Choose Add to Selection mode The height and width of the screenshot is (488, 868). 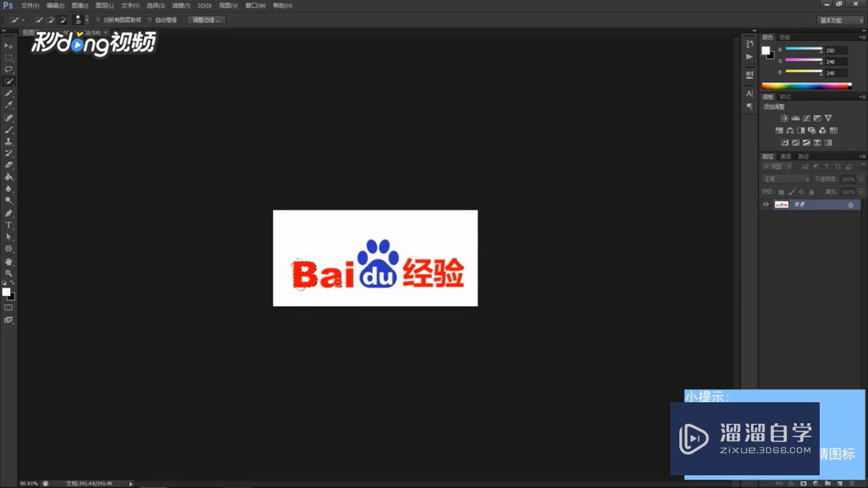pos(50,20)
